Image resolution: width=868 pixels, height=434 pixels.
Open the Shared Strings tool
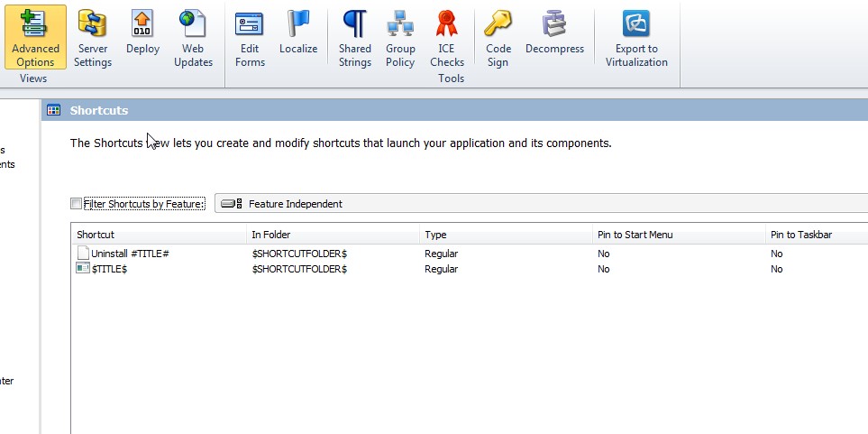tap(355, 37)
